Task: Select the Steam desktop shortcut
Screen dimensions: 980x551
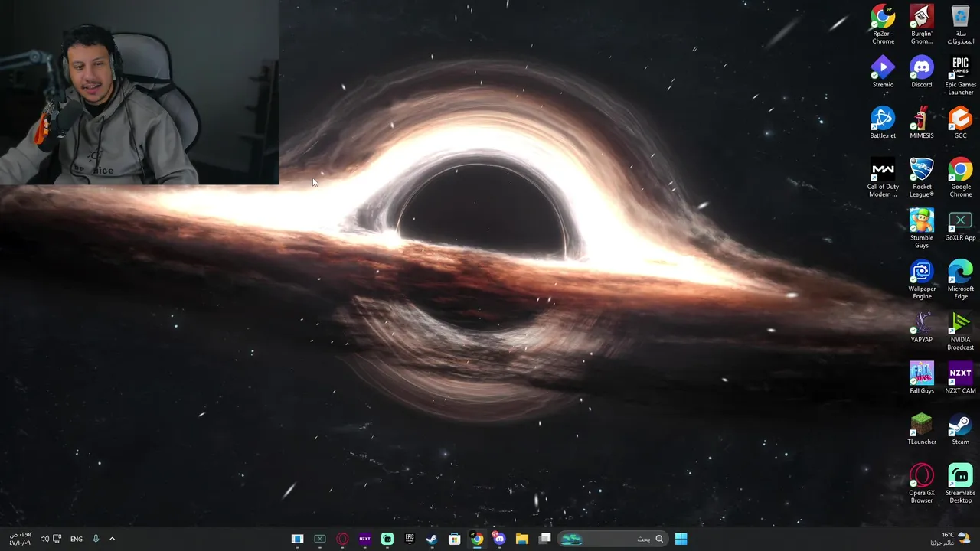Action: pos(961,429)
